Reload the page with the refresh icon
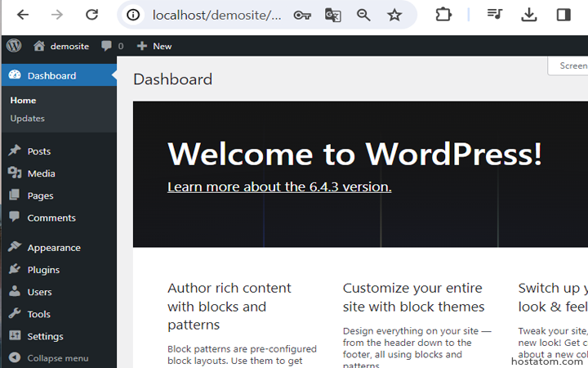The height and width of the screenshot is (368, 588). (91, 15)
